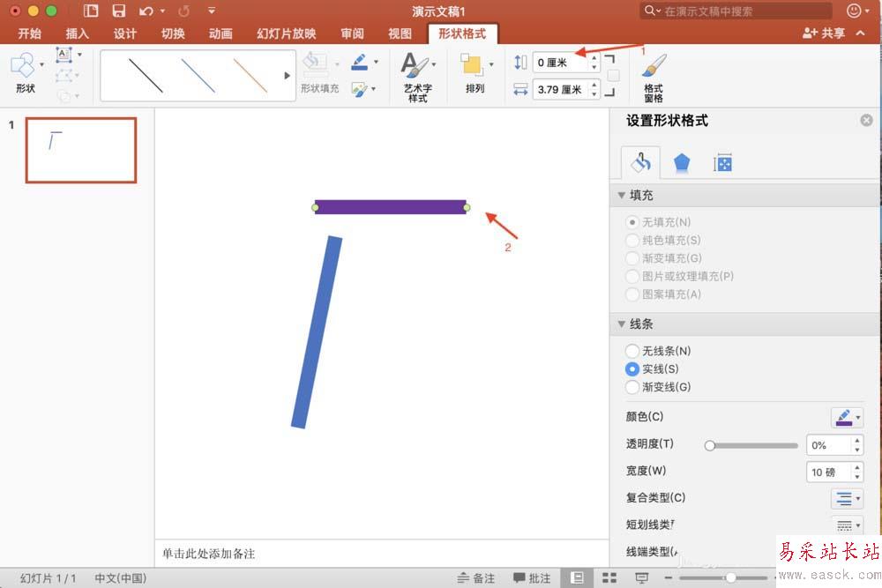
Task: Open the Format Pane brush icon
Action: point(654,66)
